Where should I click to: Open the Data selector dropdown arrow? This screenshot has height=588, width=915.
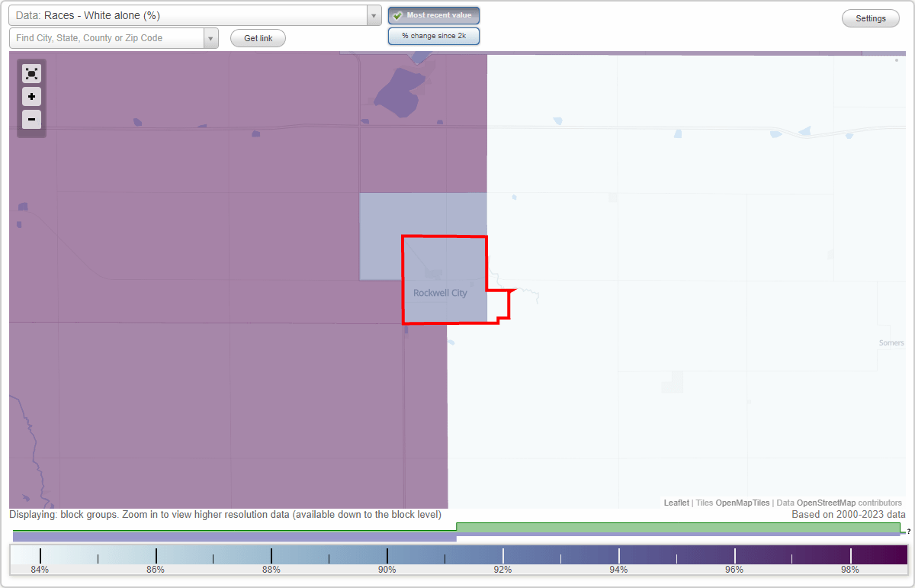(373, 14)
